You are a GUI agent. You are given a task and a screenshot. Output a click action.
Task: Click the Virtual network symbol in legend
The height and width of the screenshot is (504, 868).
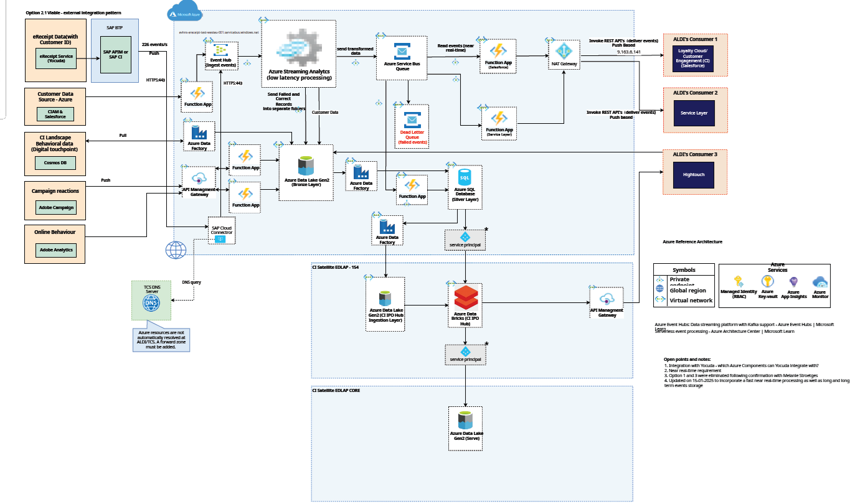[660, 300]
